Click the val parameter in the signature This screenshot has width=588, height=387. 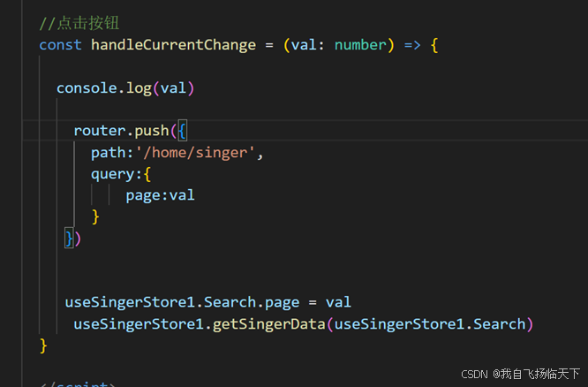(x=304, y=45)
